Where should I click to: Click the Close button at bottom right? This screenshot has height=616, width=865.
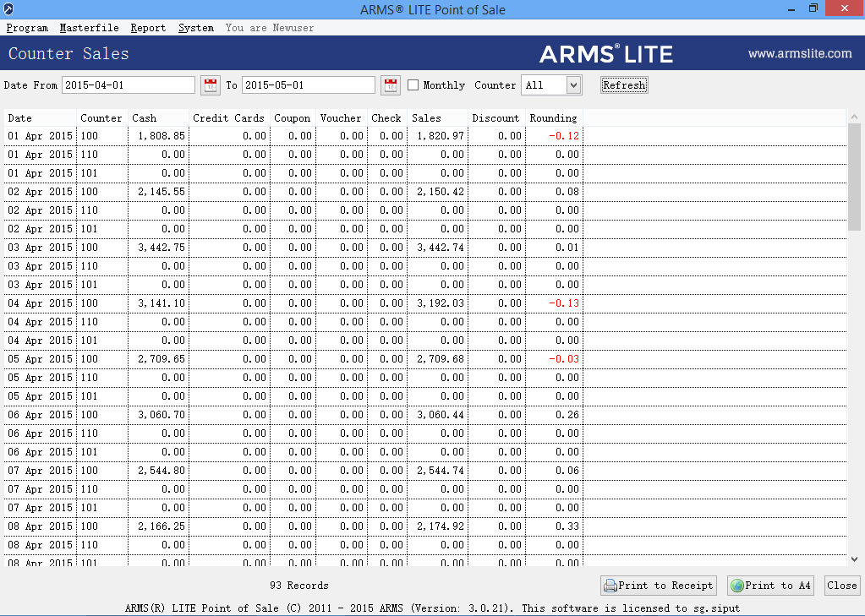pos(842,585)
